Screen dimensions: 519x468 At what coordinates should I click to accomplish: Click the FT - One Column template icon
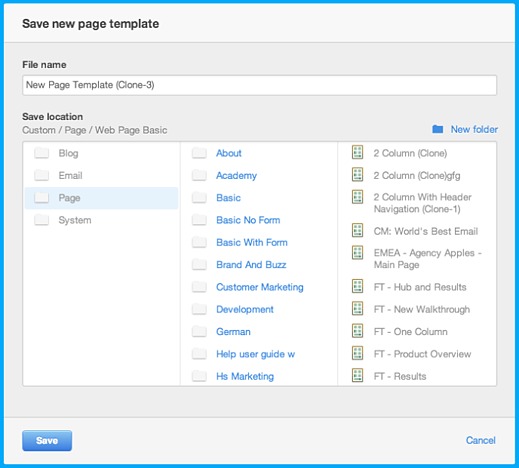(358, 331)
